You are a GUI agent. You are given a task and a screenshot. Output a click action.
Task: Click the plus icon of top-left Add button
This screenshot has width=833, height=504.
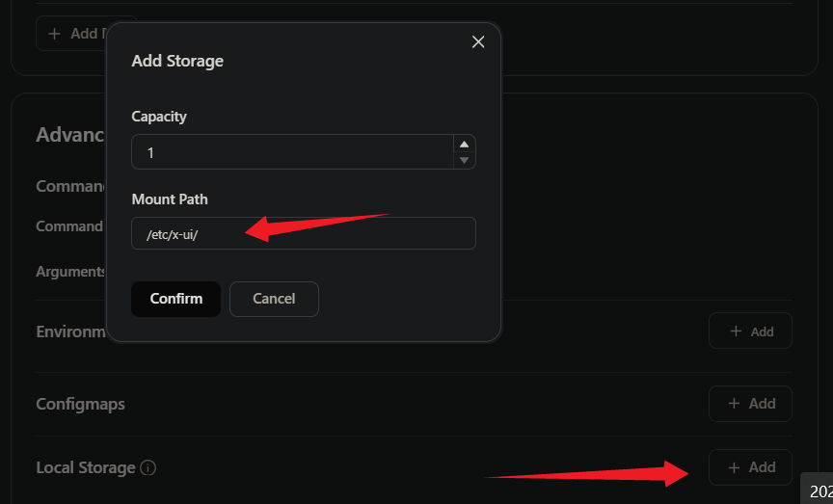pyautogui.click(x=54, y=34)
